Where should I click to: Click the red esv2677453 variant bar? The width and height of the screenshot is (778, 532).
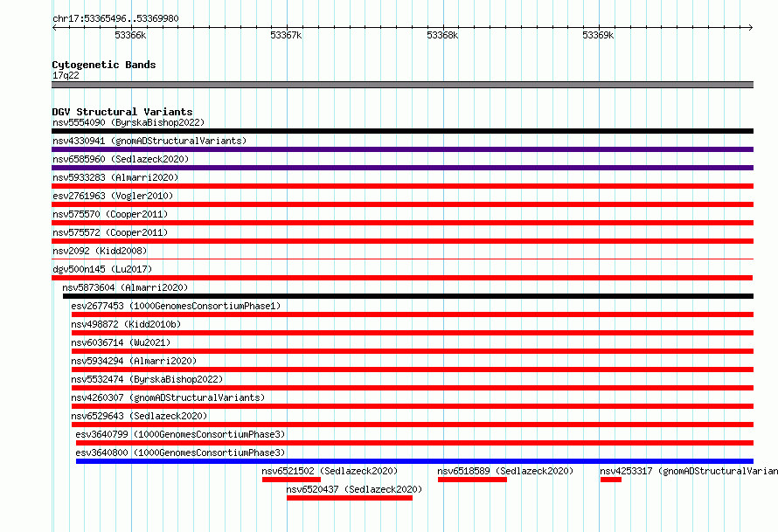click(413, 314)
